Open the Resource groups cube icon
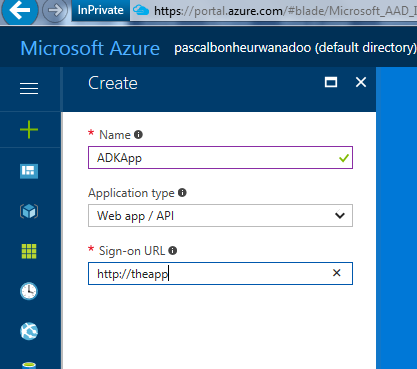 tap(29, 211)
